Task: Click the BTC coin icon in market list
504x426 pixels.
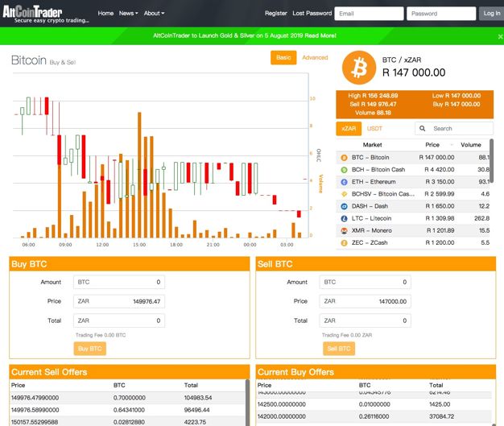Action: [x=344, y=158]
